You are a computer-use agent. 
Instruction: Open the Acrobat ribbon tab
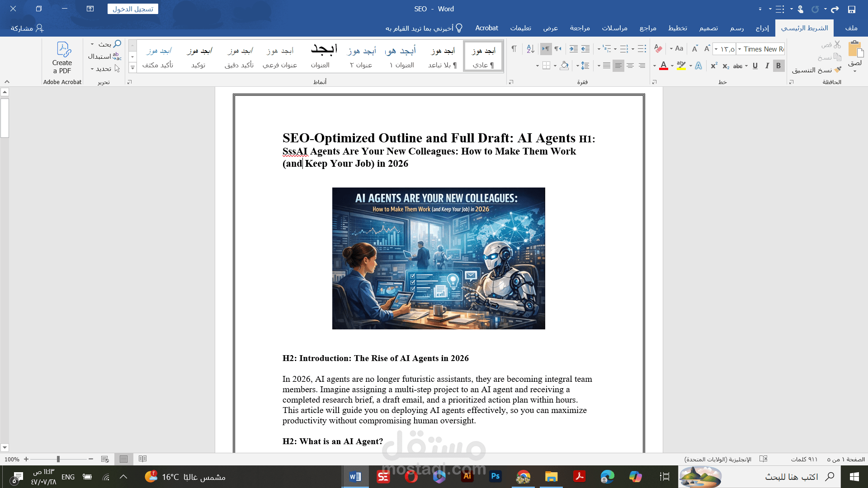coord(486,28)
